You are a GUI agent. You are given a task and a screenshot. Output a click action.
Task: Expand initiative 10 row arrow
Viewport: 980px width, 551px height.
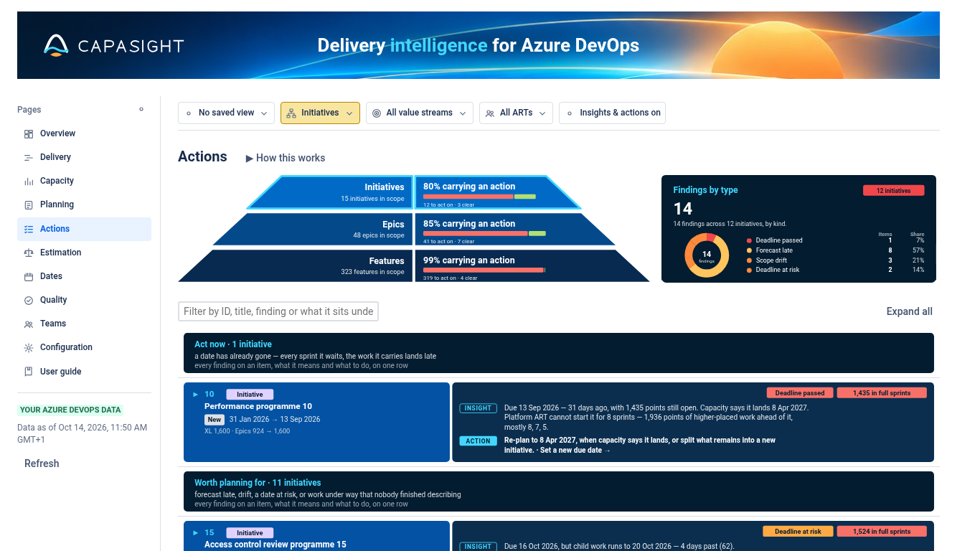pyautogui.click(x=196, y=394)
